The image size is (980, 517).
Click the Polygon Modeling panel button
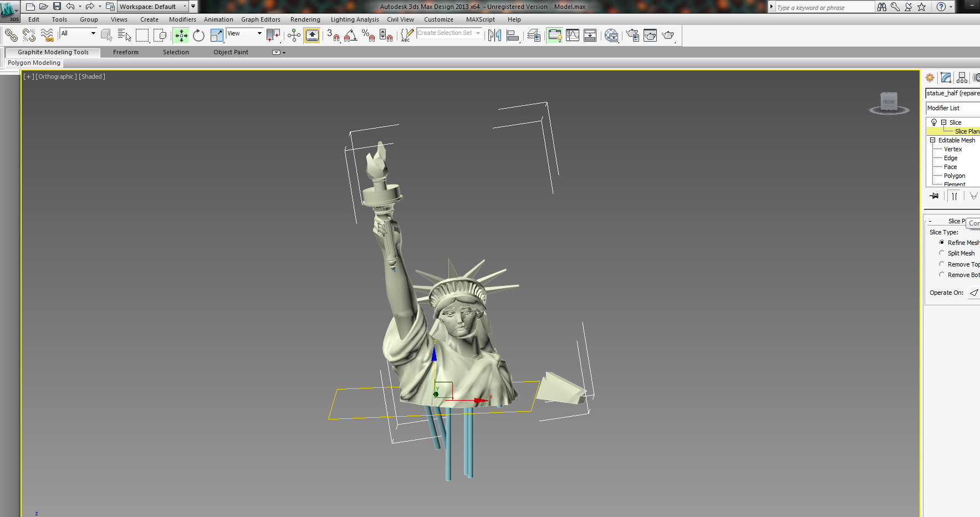(33, 63)
